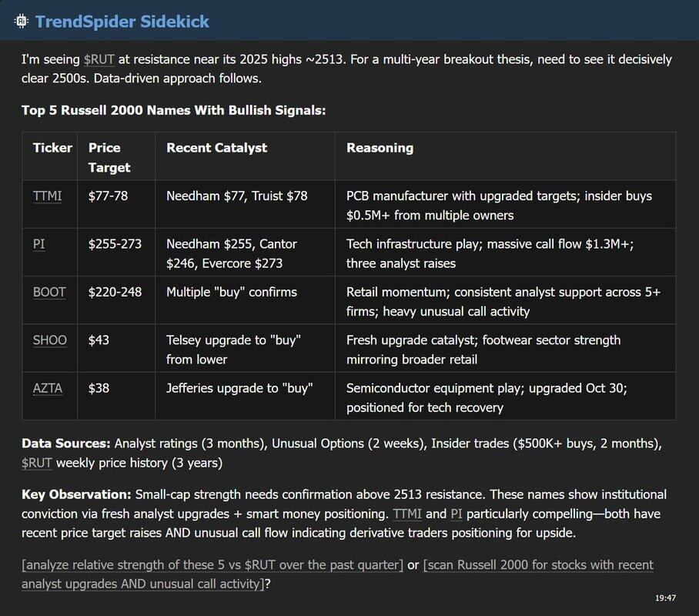The width and height of the screenshot is (699, 616).
Task: Click the TrendSpider Sidekick chip icon
Action: click(22, 21)
